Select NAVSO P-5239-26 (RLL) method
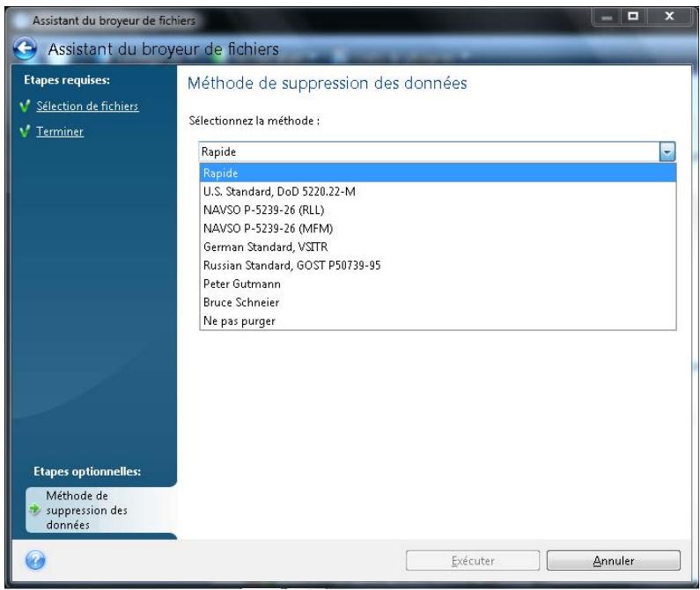700x590 pixels. click(438, 210)
